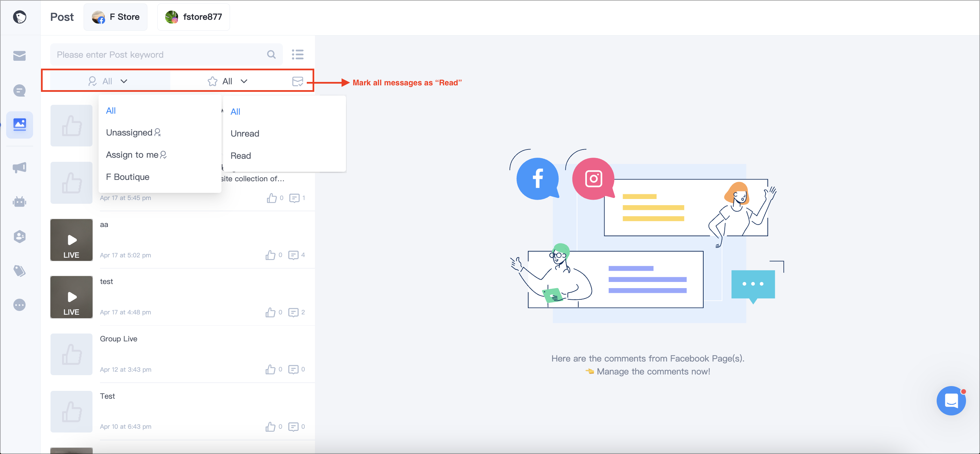
Task: Open the 'aa' live video thumbnail
Action: 72,240
